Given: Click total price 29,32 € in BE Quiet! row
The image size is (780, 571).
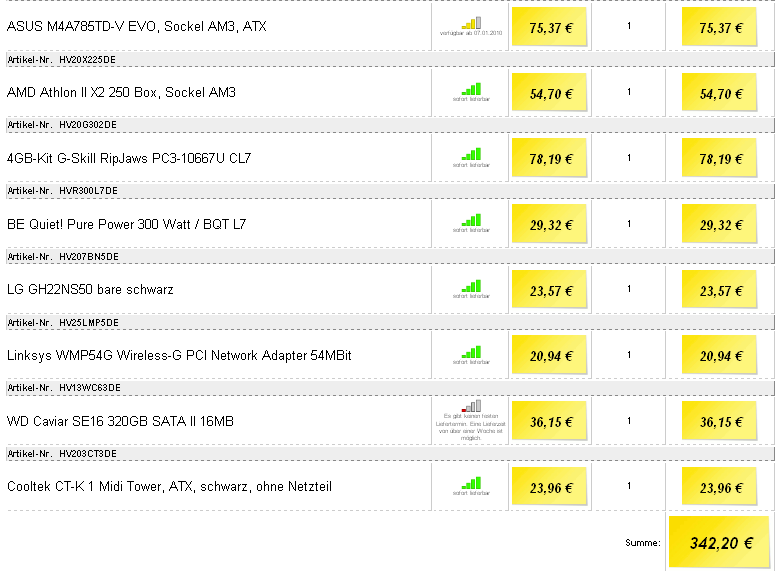Looking at the screenshot, I should 719,224.
